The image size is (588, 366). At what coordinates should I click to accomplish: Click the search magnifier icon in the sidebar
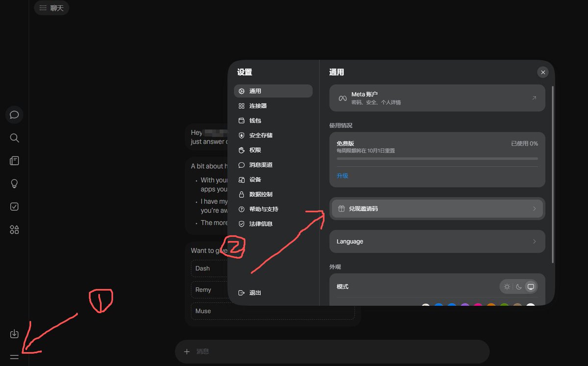pos(14,138)
